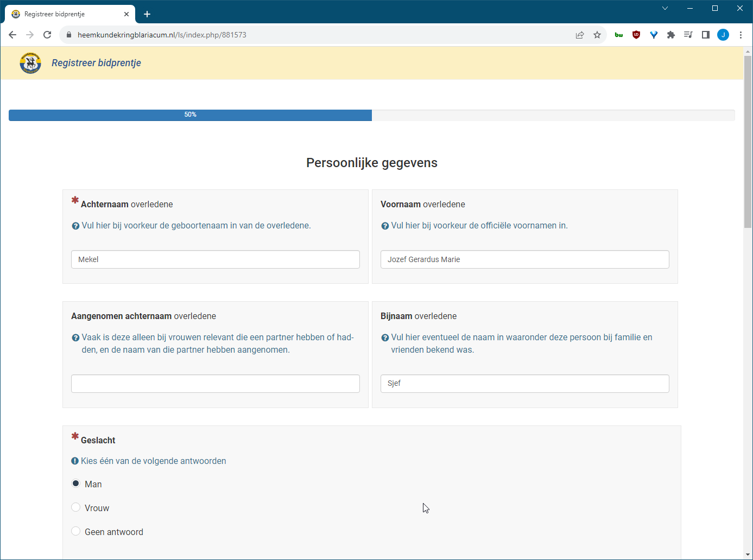
Task: Click the Heemkundekring logo in the header
Action: coord(30,63)
